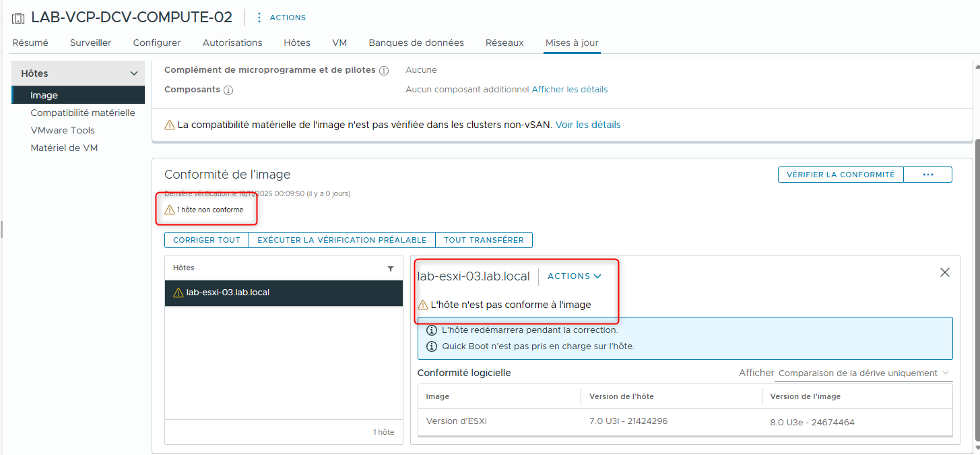Viewport: 980px width, 455px height.
Task: Click the warning triangle on L'hôte n'est pas conforme
Action: pos(422,304)
